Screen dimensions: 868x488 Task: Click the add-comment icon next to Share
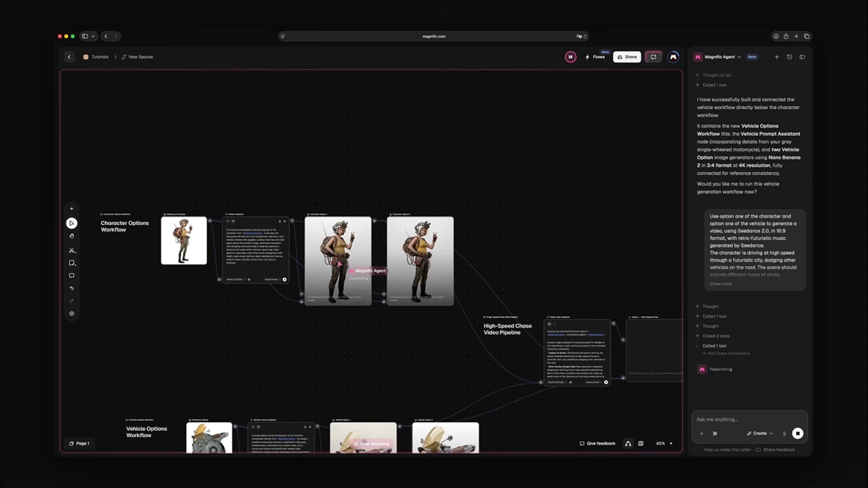click(653, 57)
